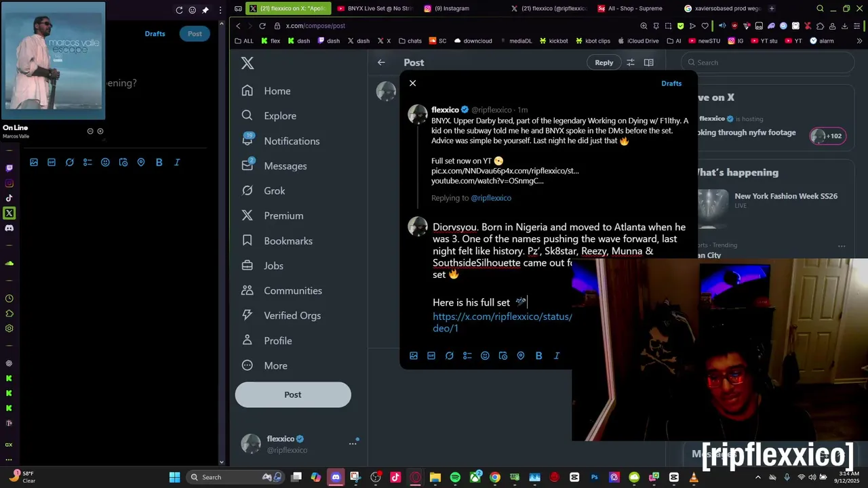Open Bookmarks in X sidebar

pos(277,241)
